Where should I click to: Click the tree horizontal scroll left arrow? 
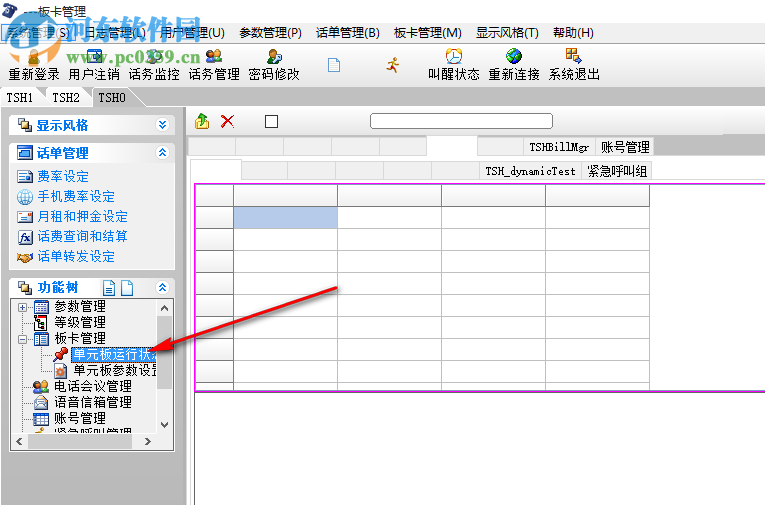[x=20, y=442]
